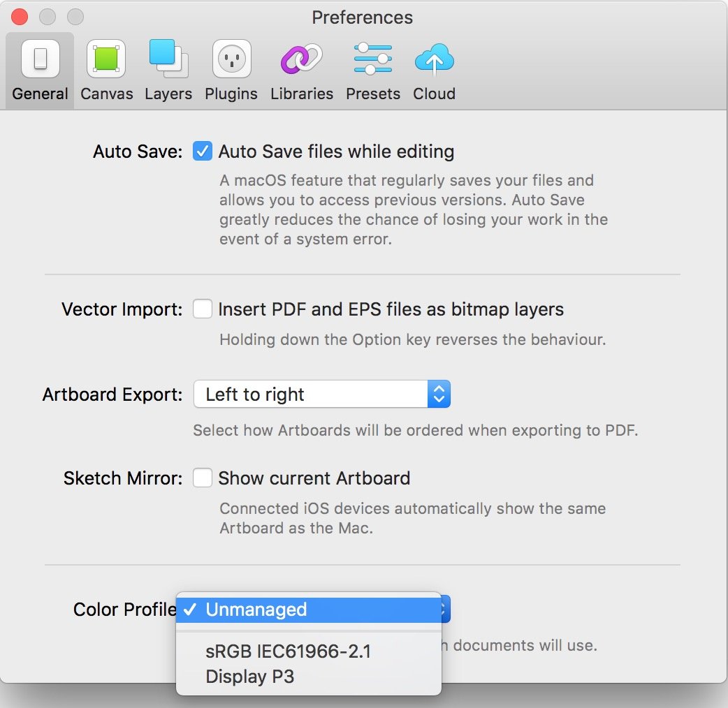728x708 pixels.
Task: Select sRGB IEC61966-2.1 color profile
Action: (309, 651)
